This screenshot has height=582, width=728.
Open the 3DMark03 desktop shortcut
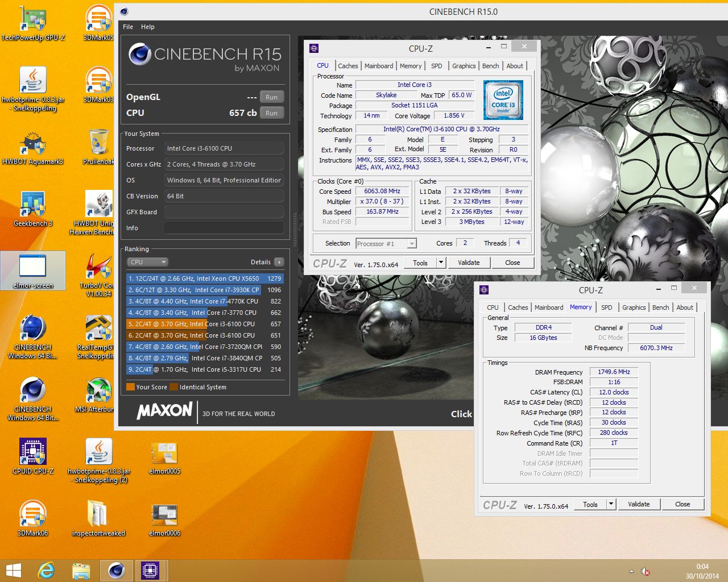pyautogui.click(x=98, y=85)
